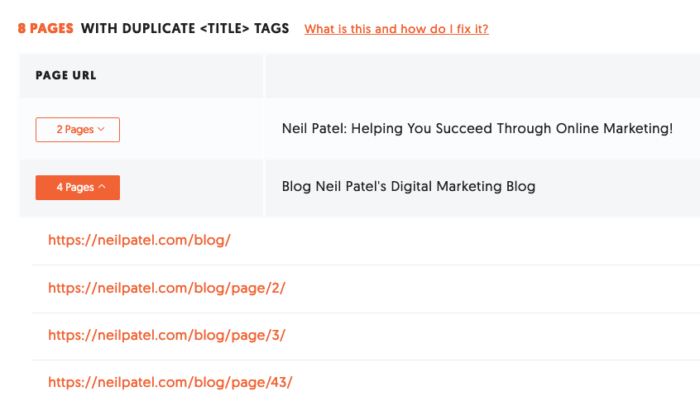Click the PAGE URL column header
This screenshot has height=401, width=700.
point(66,75)
